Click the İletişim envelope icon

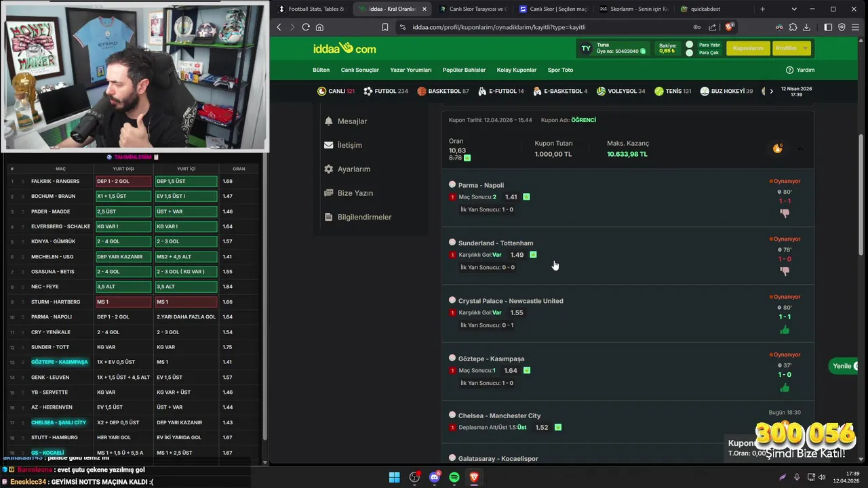329,145
